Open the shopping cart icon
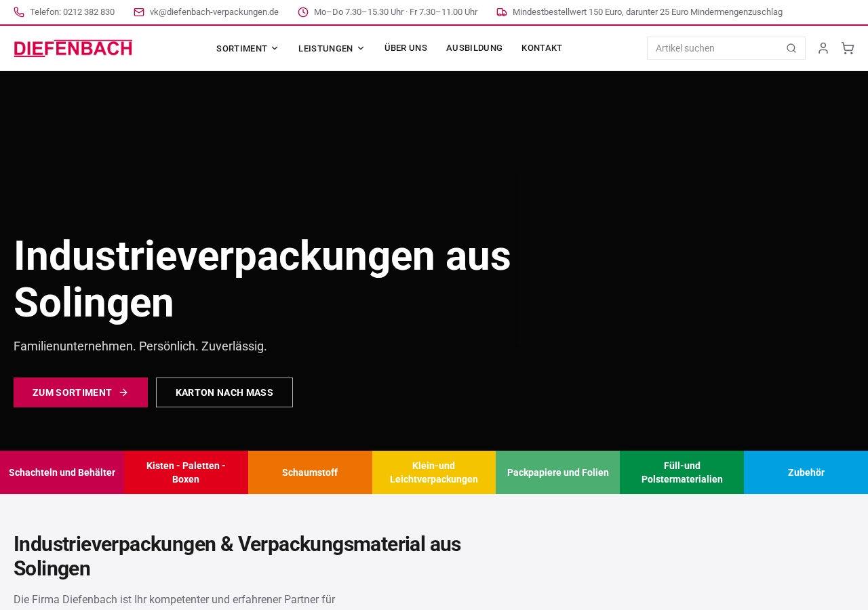 point(848,48)
